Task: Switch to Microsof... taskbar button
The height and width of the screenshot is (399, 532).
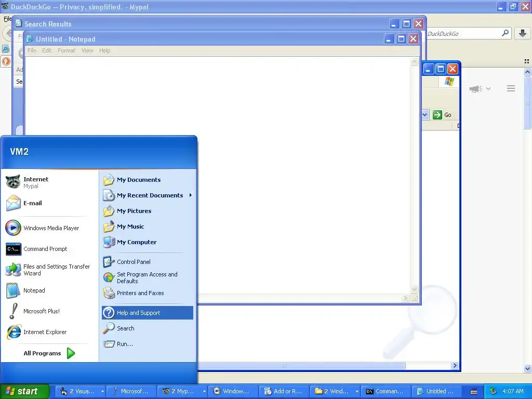Action: 131,391
